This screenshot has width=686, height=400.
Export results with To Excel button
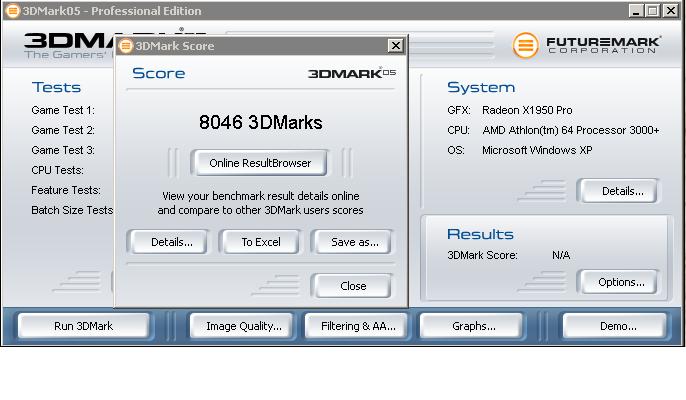[261, 242]
